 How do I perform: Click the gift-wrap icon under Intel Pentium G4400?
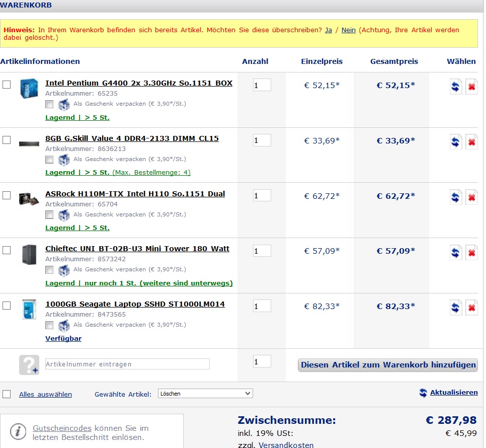64,105
